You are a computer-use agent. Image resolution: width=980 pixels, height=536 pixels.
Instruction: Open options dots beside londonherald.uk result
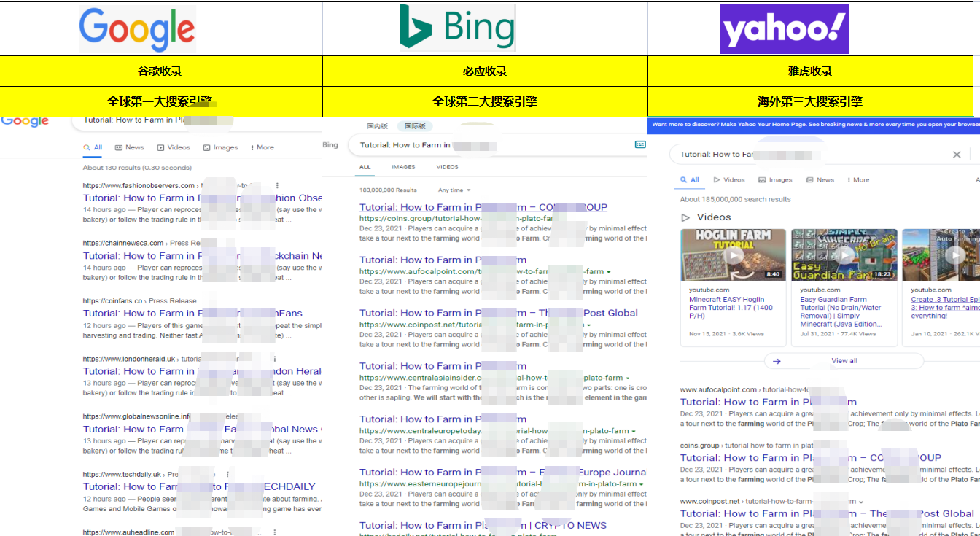[274, 359]
